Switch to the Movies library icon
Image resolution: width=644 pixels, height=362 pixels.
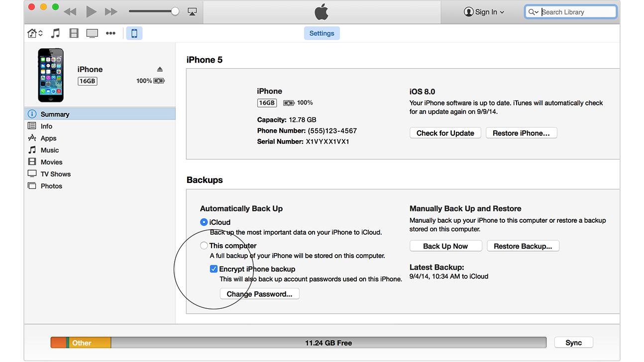pos(74,33)
